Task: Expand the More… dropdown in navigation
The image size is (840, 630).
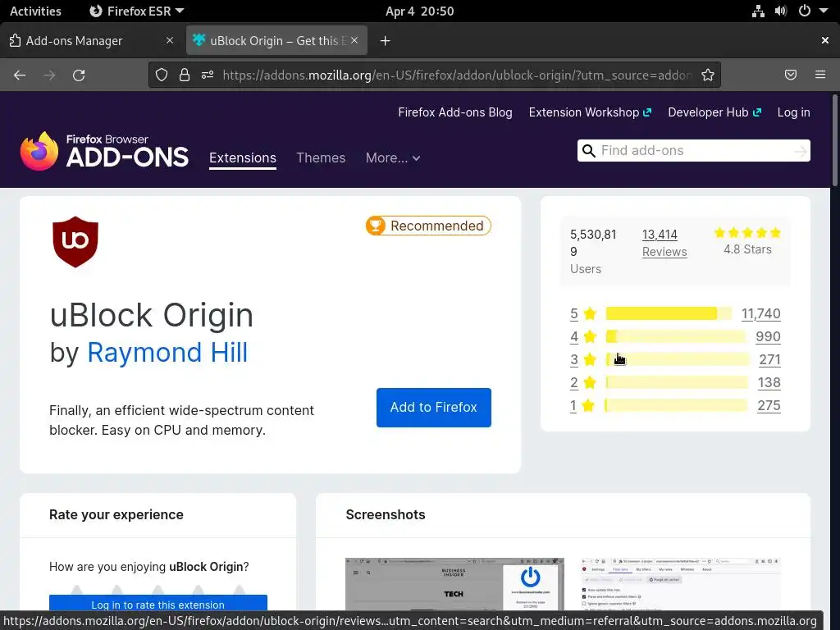Action: pos(393,158)
